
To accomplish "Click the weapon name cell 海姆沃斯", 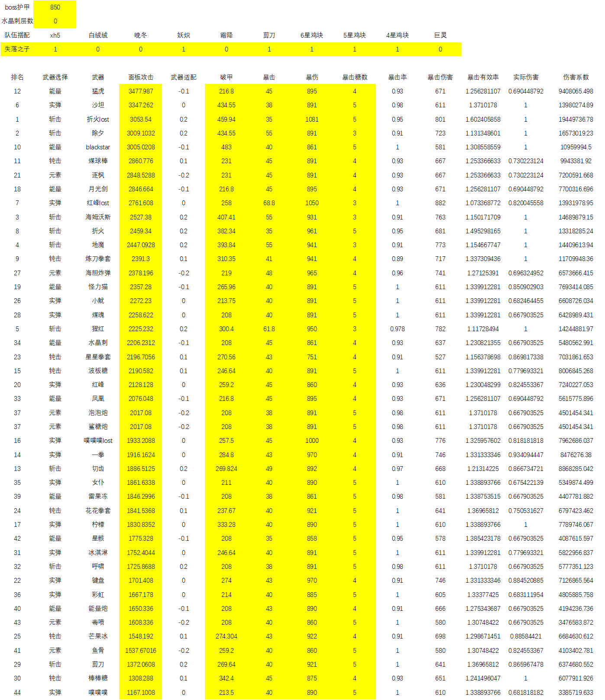I will click(98, 217).
